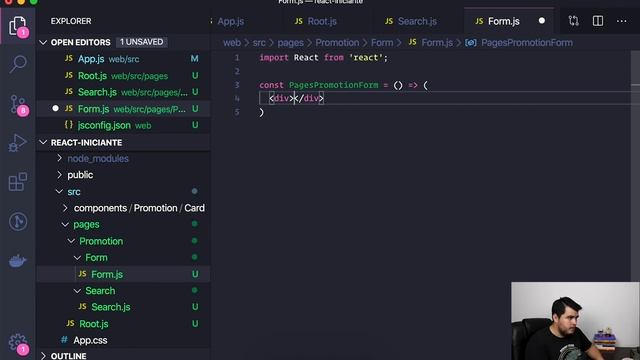Viewport: 640px width, 360px height.
Task: Open the Extensions view
Action: [x=18, y=182]
